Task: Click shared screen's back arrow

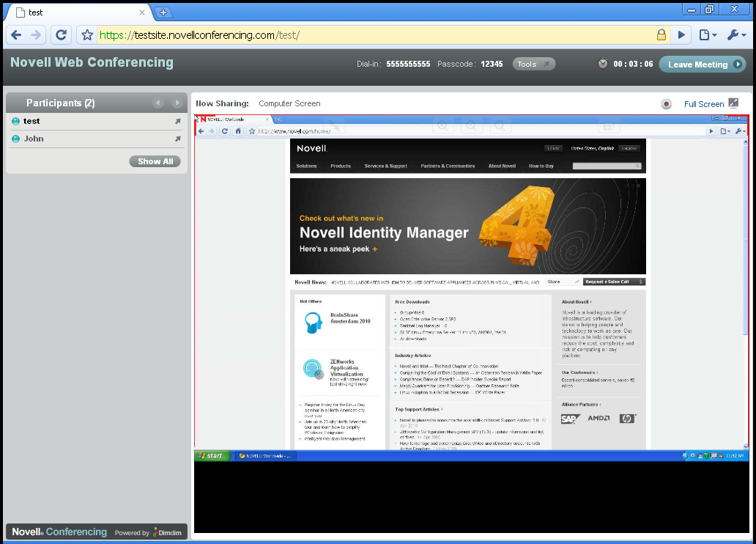Action: 201,131
